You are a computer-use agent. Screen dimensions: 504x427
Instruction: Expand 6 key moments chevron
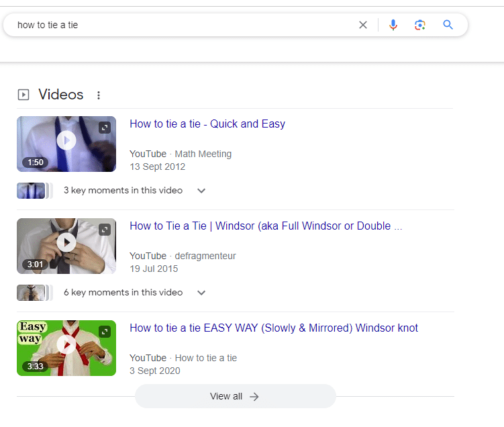pos(201,293)
